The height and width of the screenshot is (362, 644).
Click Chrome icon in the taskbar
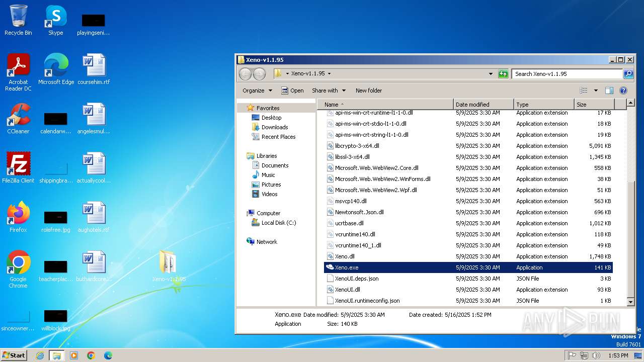[x=91, y=355]
